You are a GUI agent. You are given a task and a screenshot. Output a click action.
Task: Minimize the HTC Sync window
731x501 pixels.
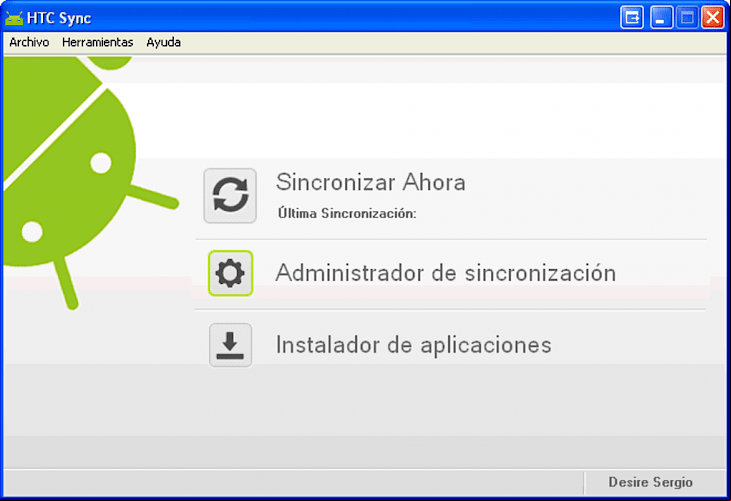pos(661,18)
